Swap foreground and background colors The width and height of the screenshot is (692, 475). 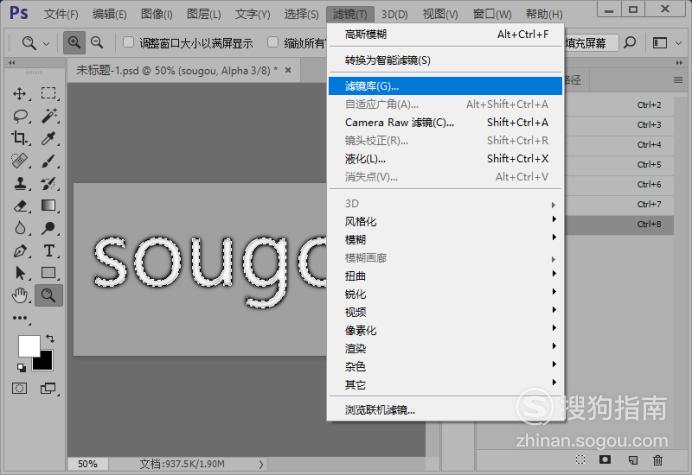tap(50, 339)
